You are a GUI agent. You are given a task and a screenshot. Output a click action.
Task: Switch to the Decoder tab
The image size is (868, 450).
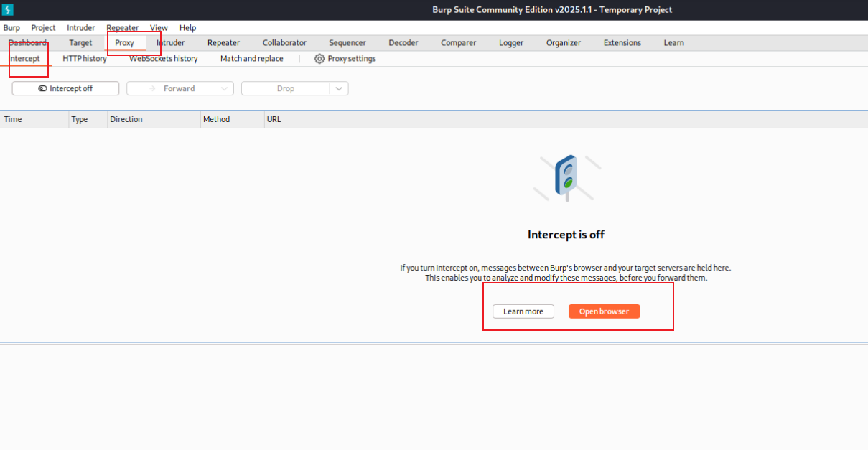(x=403, y=43)
